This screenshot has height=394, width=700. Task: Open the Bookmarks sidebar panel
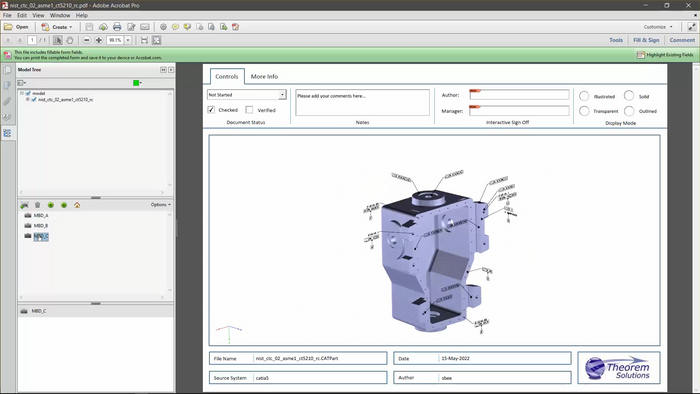pyautogui.click(x=7, y=85)
